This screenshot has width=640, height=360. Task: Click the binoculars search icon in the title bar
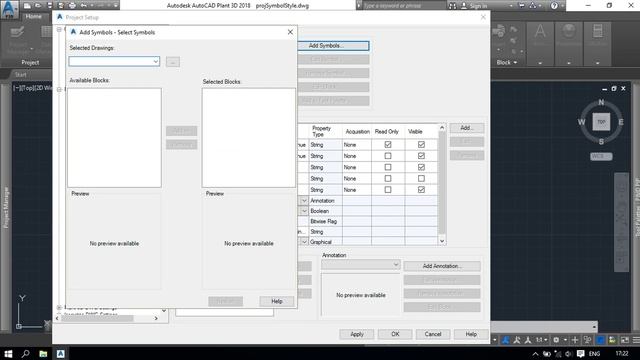coord(452,6)
